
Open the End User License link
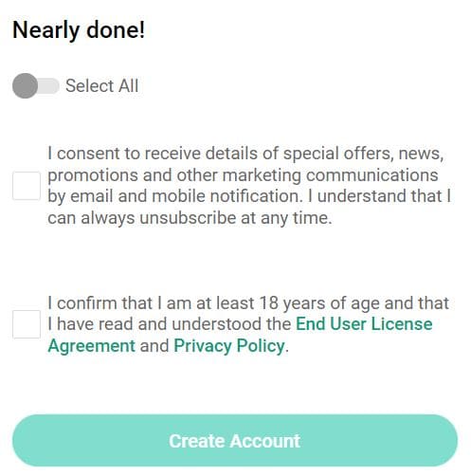click(364, 324)
